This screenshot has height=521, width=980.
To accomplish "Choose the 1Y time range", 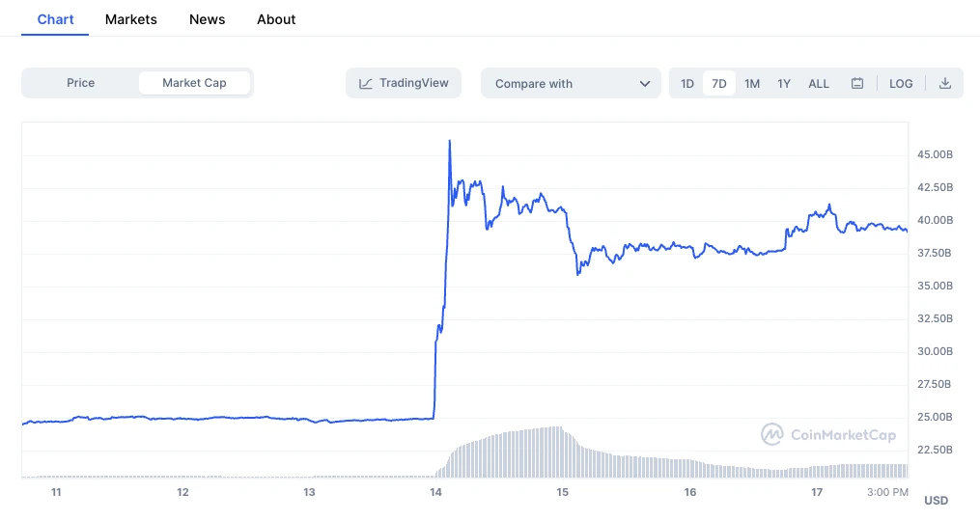I will point(784,84).
